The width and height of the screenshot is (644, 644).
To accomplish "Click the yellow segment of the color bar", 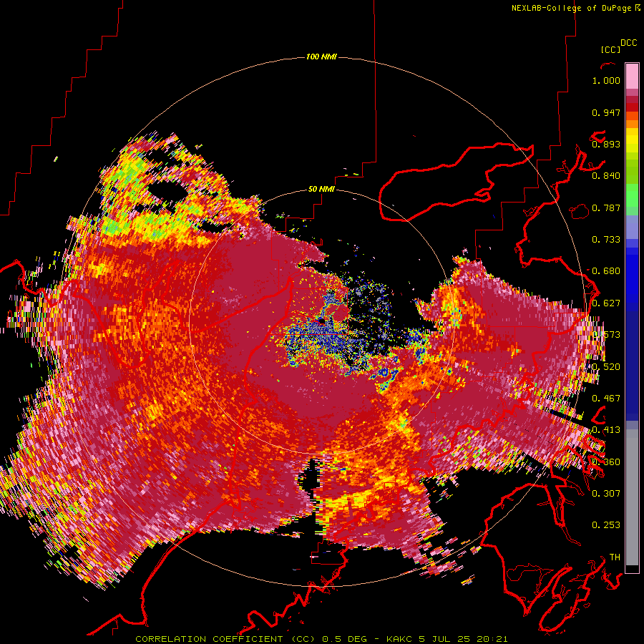I will click(x=632, y=140).
